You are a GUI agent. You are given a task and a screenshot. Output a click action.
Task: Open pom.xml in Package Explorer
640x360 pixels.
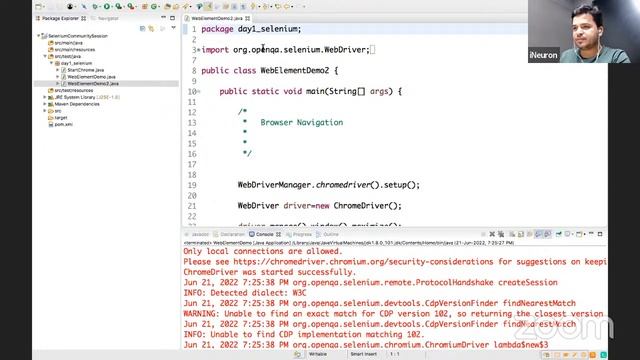(x=63, y=124)
